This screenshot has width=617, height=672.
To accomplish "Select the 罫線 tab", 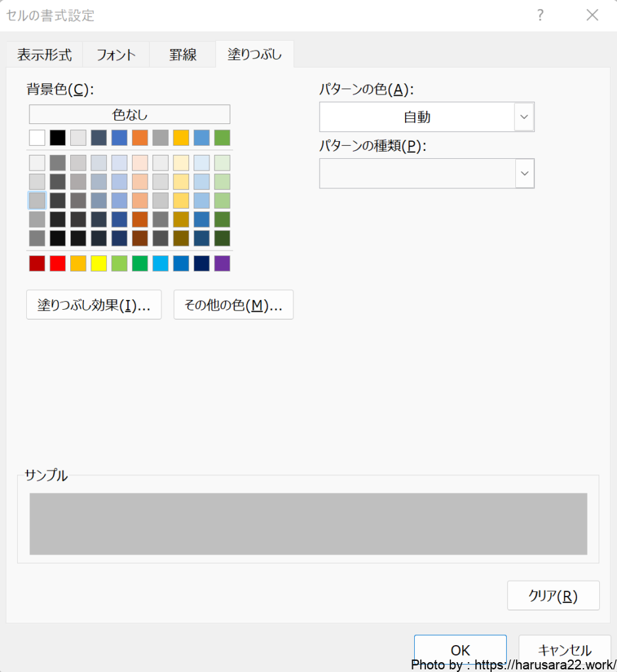I will click(x=182, y=54).
